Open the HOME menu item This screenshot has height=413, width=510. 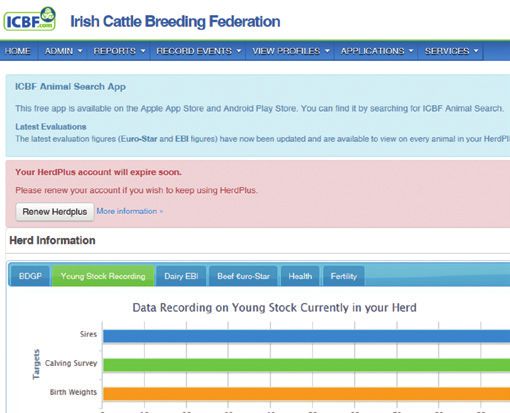coord(18,51)
